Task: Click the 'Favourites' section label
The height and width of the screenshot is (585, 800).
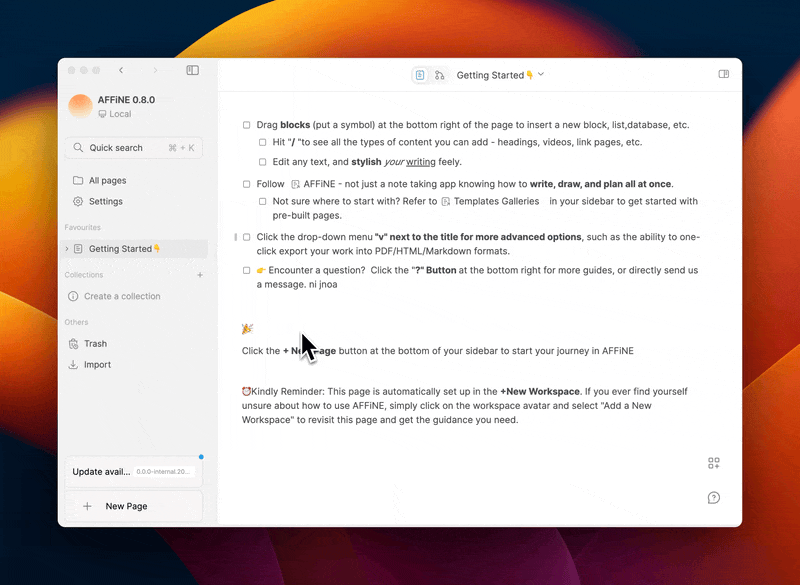Action: coord(83,227)
